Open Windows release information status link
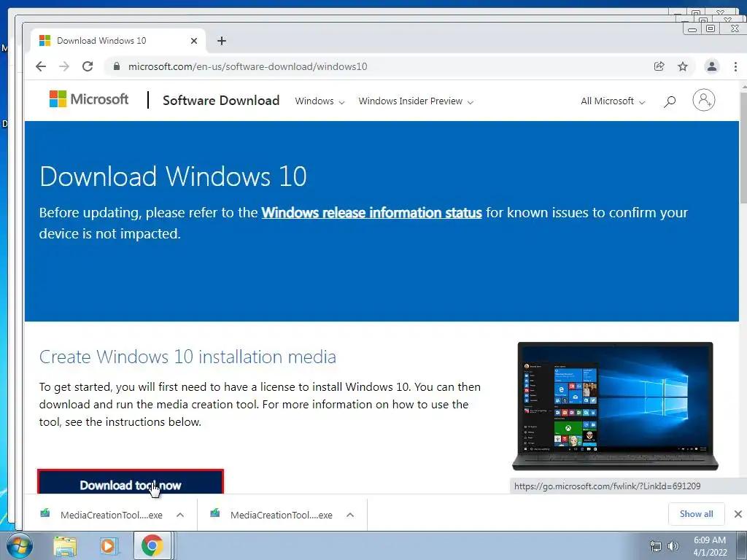This screenshot has height=560, width=747. pos(371,212)
